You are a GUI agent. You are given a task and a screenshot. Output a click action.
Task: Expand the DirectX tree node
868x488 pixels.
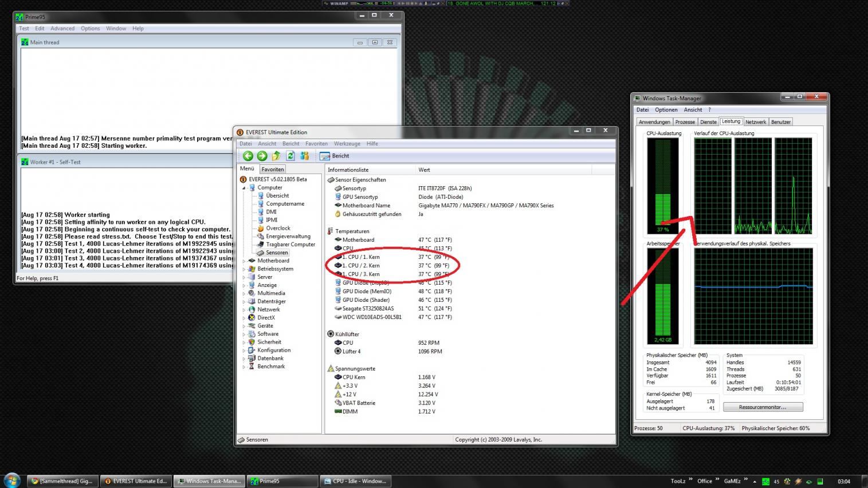pos(244,317)
